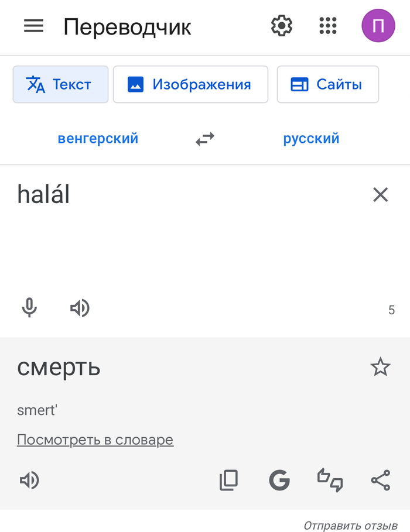
Task: Open Посмотреть в словаре link
Action: pos(95,440)
